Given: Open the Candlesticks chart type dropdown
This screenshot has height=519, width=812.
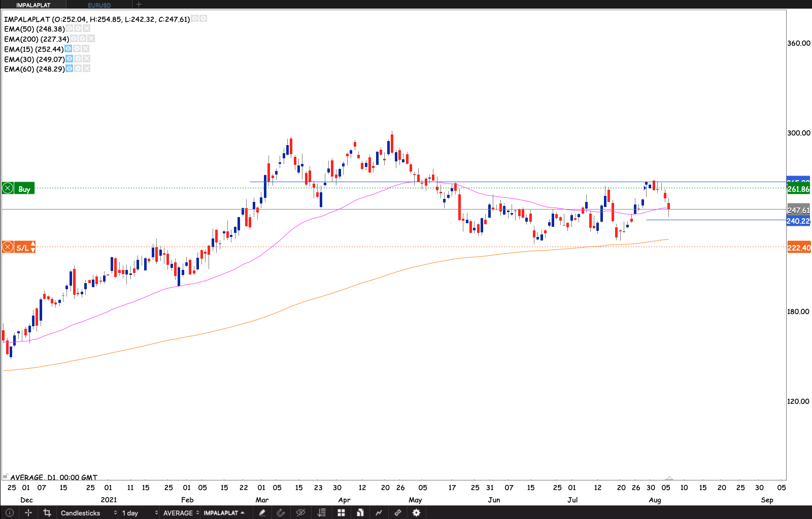Looking at the screenshot, I should (88, 513).
